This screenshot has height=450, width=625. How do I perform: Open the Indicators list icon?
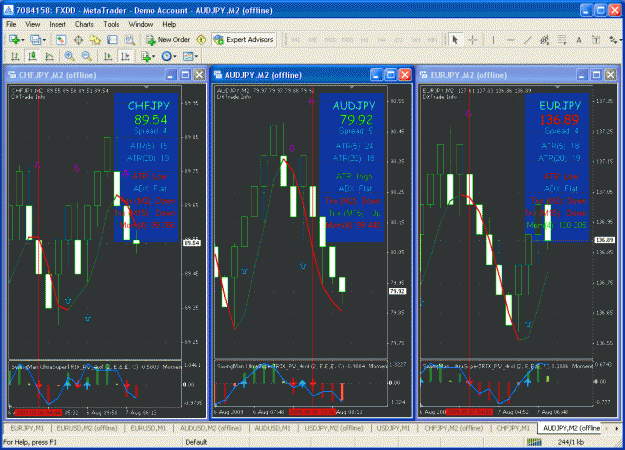(146, 56)
